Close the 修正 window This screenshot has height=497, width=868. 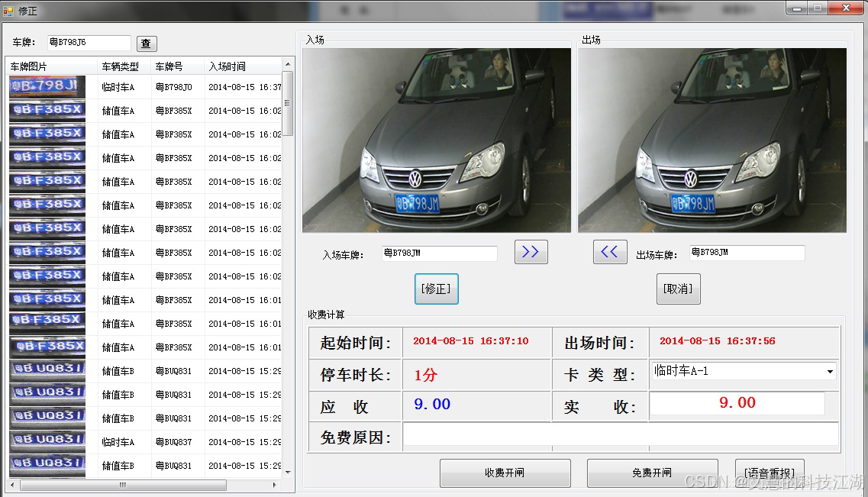(847, 8)
